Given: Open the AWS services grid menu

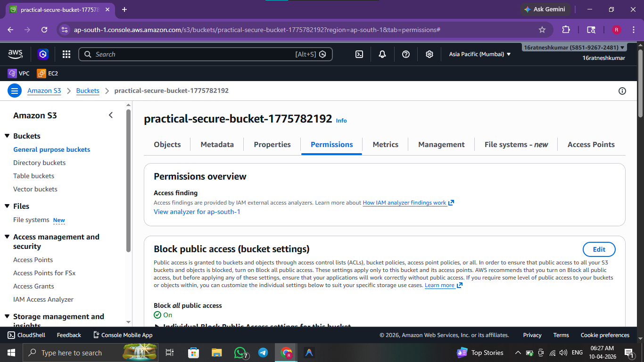Looking at the screenshot, I should pos(66,54).
